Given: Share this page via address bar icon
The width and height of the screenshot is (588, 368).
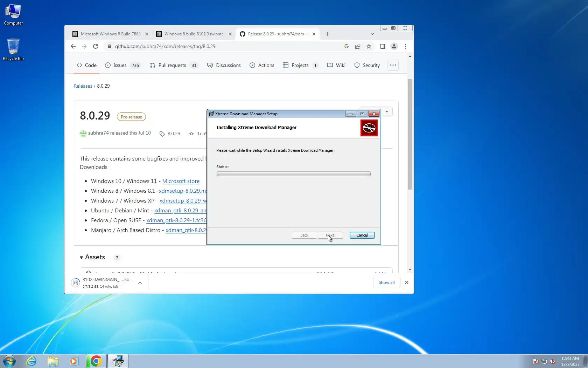Looking at the screenshot, I should 358,46.
